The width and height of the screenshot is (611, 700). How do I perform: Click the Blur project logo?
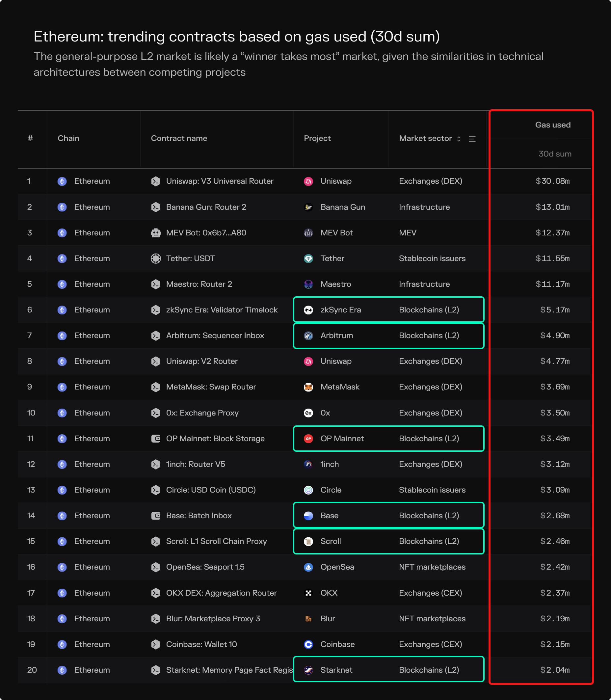point(308,619)
